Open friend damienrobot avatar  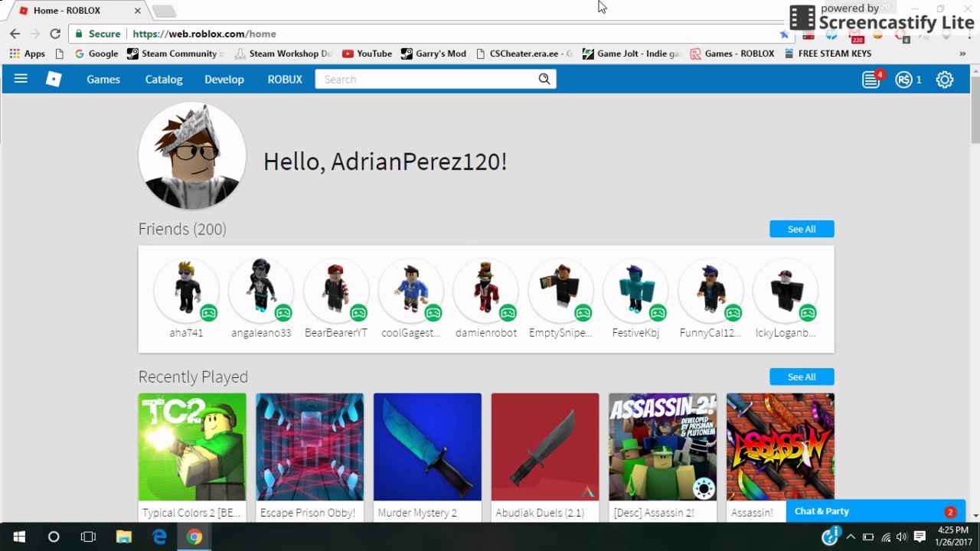pos(486,289)
